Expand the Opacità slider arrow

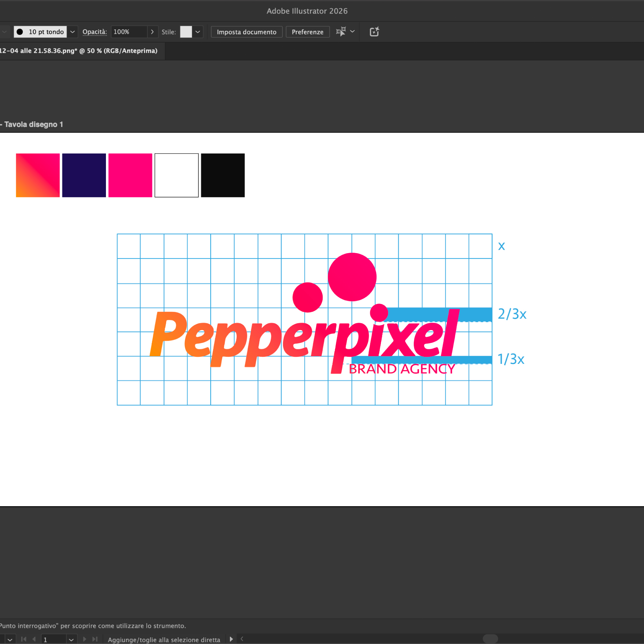(152, 32)
